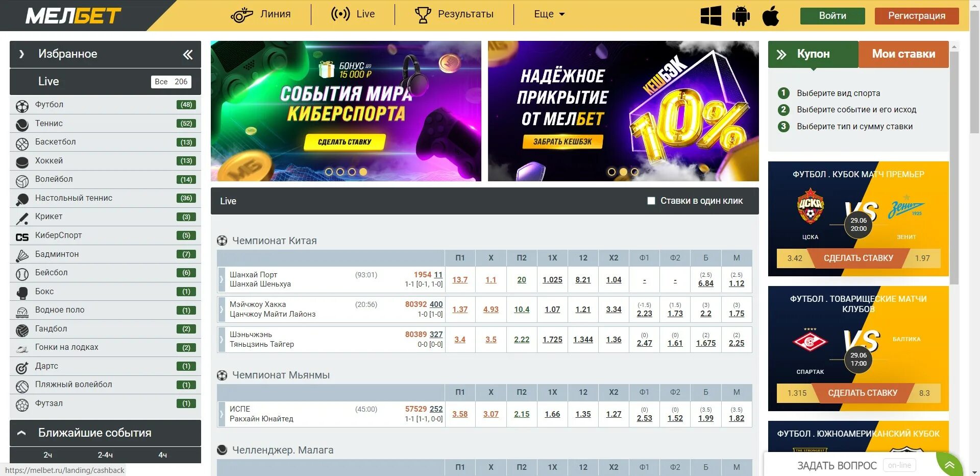Select Basketball in the Live sidebar
The width and height of the screenshot is (980, 476).
click(105, 142)
